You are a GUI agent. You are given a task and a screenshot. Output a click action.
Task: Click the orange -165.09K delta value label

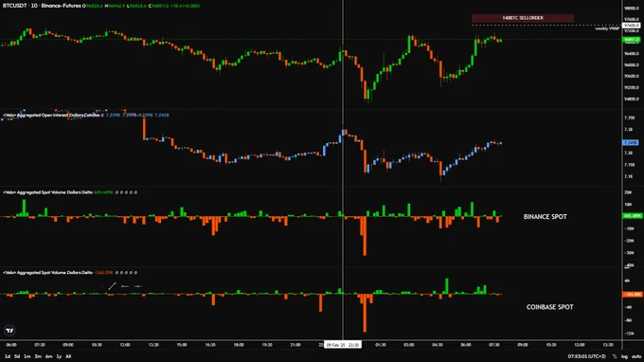632,294
